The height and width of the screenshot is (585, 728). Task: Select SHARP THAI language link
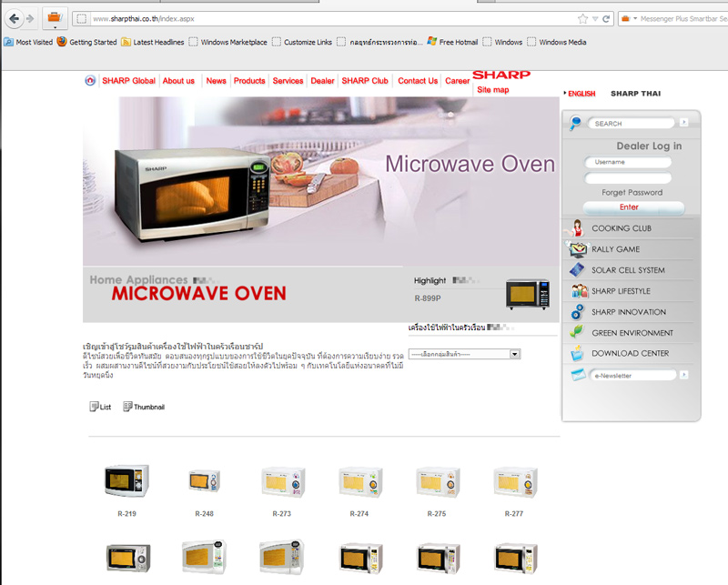click(635, 94)
